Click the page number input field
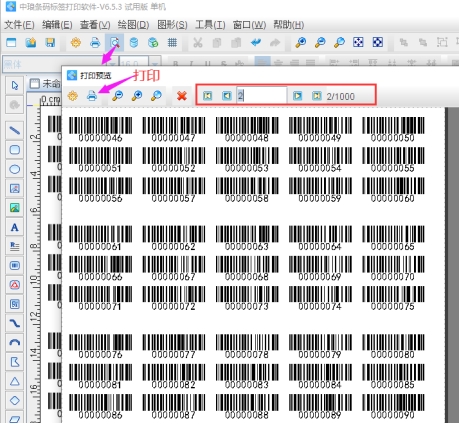Viewport: 460px width, 424px height. point(261,96)
